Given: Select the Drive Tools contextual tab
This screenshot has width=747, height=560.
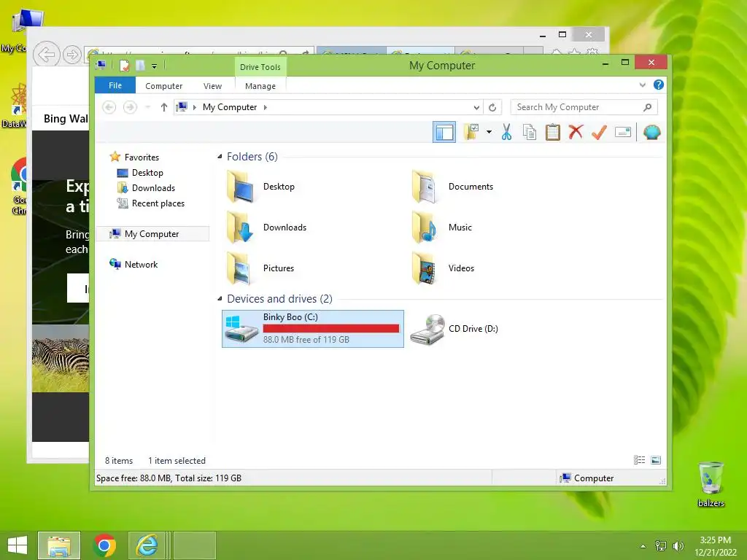Looking at the screenshot, I should pyautogui.click(x=260, y=67).
